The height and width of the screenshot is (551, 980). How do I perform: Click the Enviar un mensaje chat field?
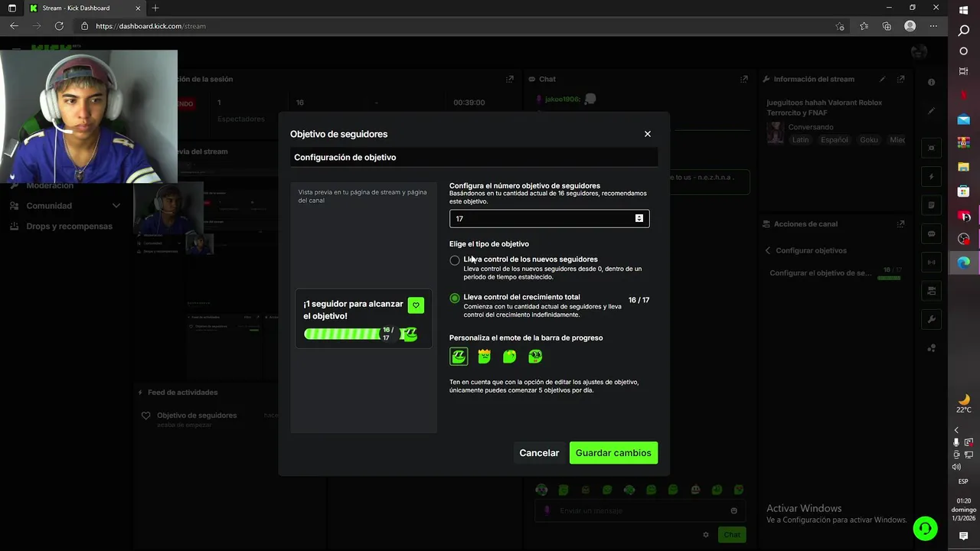640,510
